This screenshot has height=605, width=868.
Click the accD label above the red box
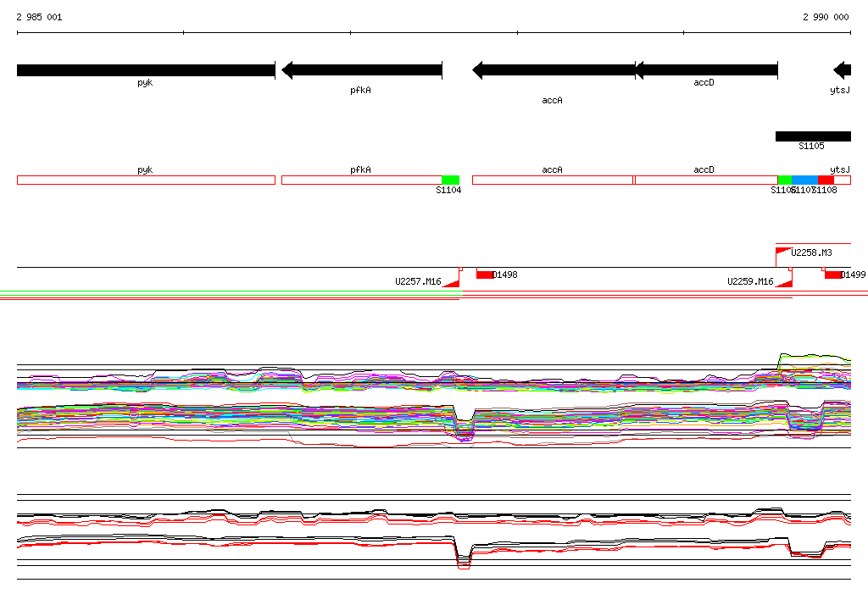[704, 170]
